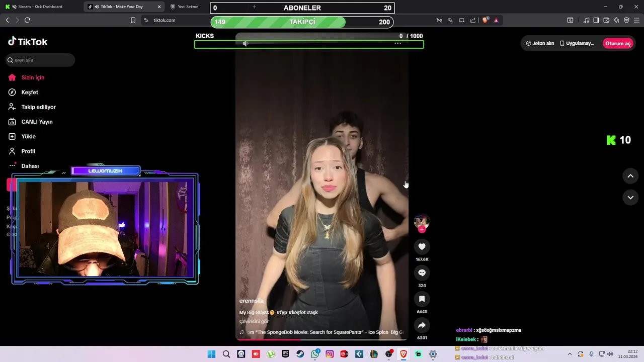644x362 pixels.
Task: Open Brave Rewards triangle icon
Action: pos(496,20)
